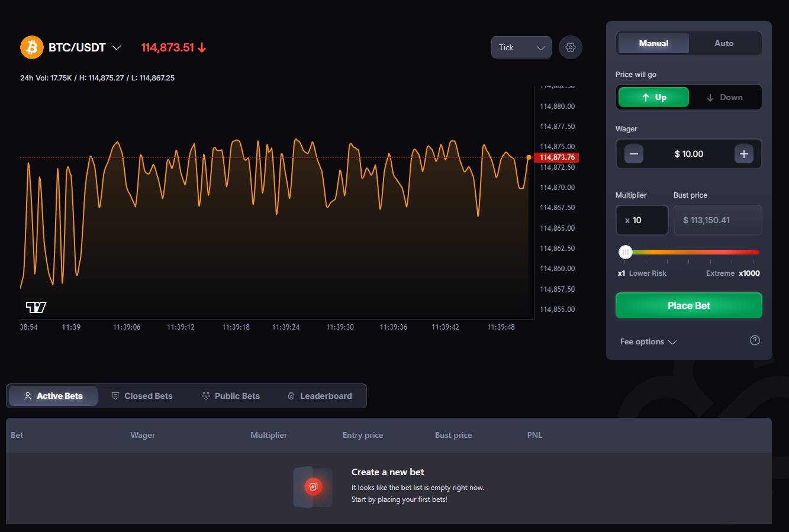Click the Wager column header
789x532 pixels.
coord(143,435)
